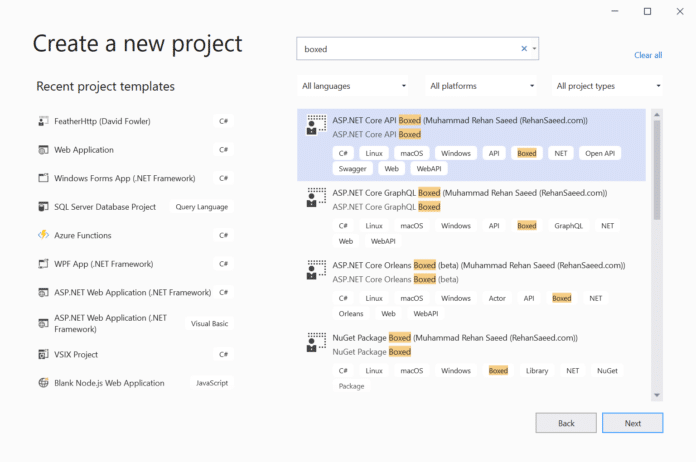This screenshot has height=462, width=696.
Task: Click the Azure Functions lightning icon
Action: pyautogui.click(x=43, y=235)
